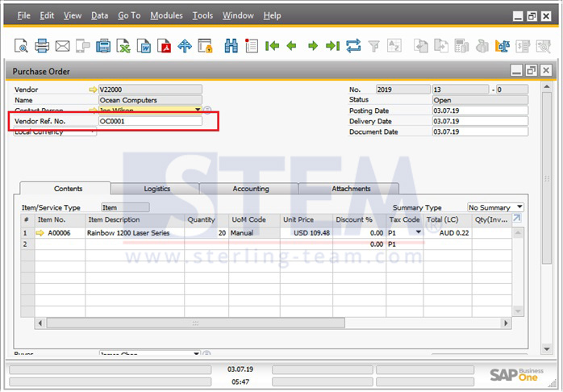Open Tax Code dropdown in row 1
Image resolution: width=563 pixels, height=392 pixels.
tap(419, 232)
